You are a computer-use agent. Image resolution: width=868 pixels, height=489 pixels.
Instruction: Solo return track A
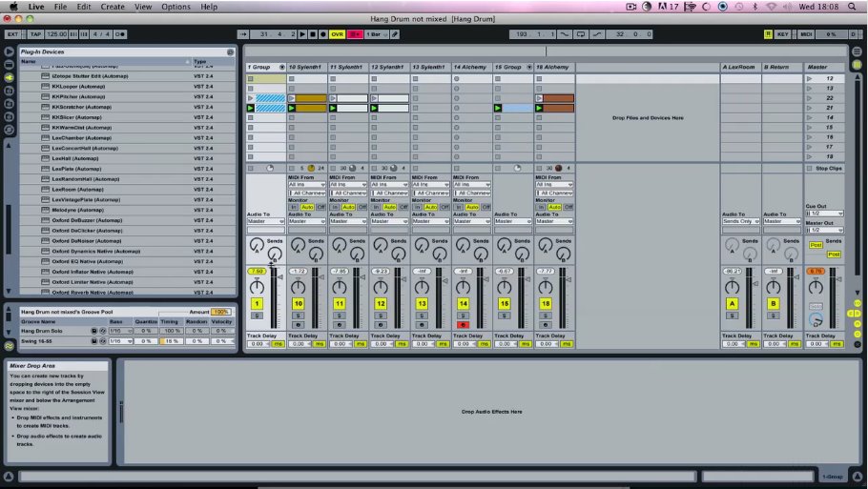pos(732,316)
